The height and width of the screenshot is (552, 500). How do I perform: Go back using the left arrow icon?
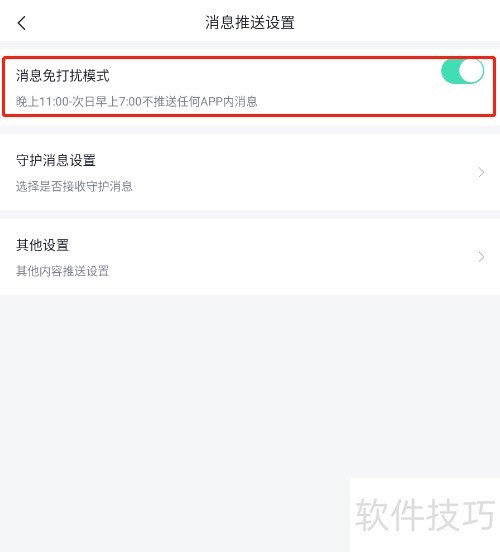21,23
